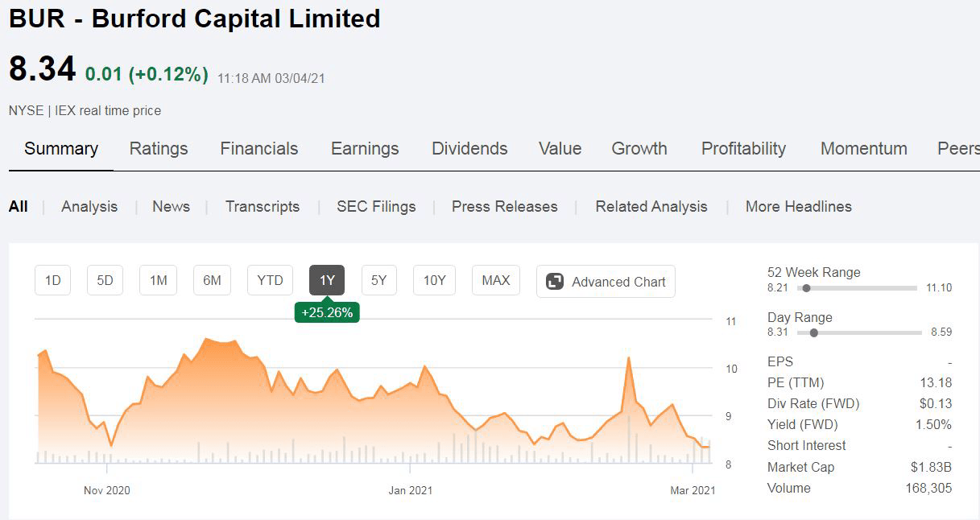Click the Div Rate (FWD) value $0.13

click(x=935, y=403)
